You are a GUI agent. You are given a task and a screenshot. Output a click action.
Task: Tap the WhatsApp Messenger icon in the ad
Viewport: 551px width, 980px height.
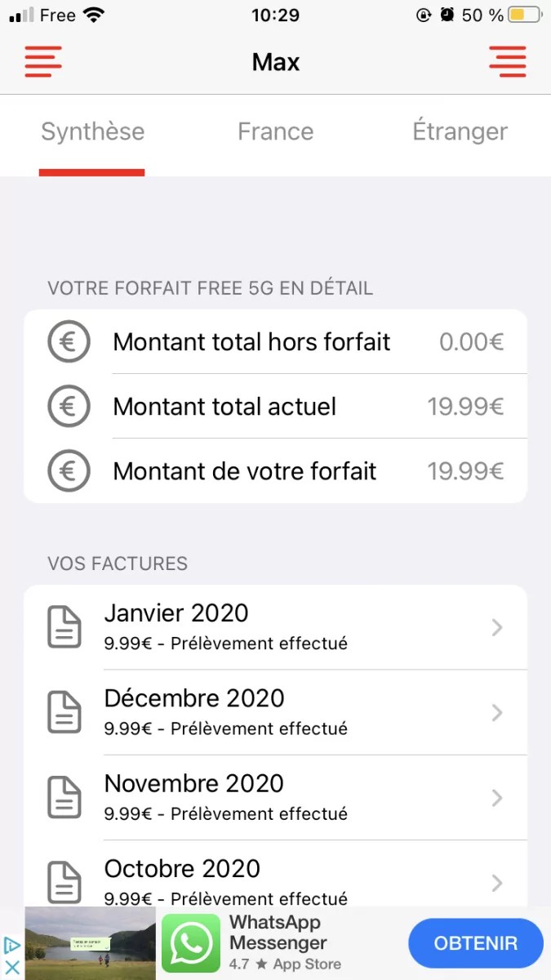(x=191, y=942)
